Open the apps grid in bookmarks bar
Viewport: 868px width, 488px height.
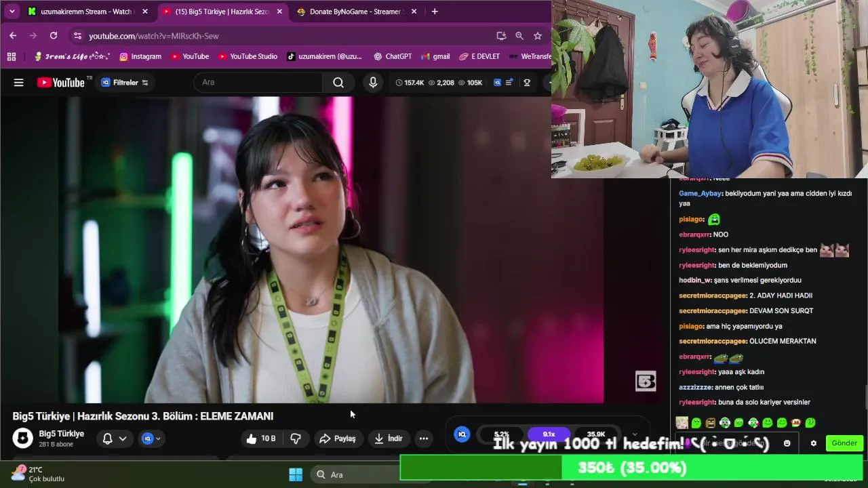point(12,56)
